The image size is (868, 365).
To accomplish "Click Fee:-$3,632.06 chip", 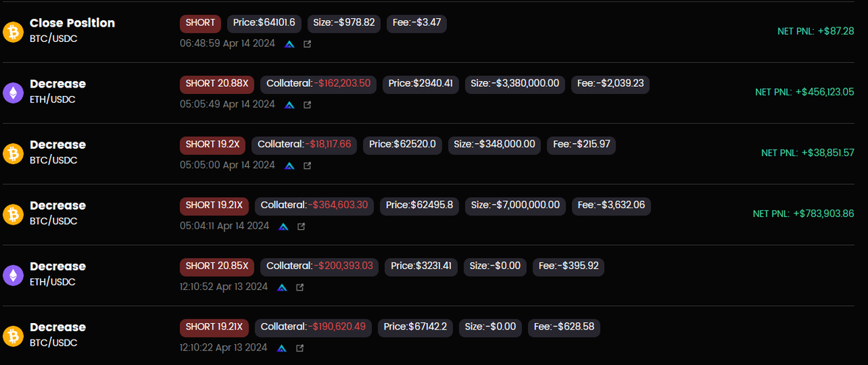I will click(611, 205).
